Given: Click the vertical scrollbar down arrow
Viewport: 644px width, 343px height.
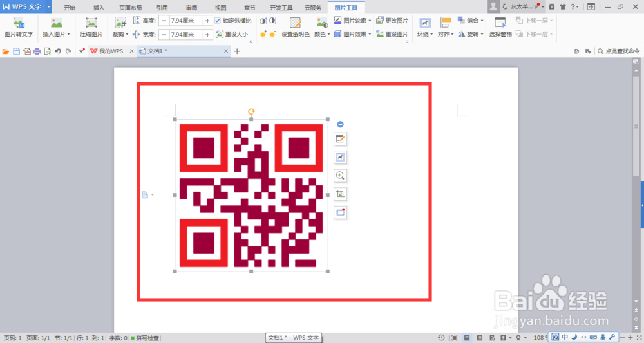Looking at the screenshot, I should 636,301.
